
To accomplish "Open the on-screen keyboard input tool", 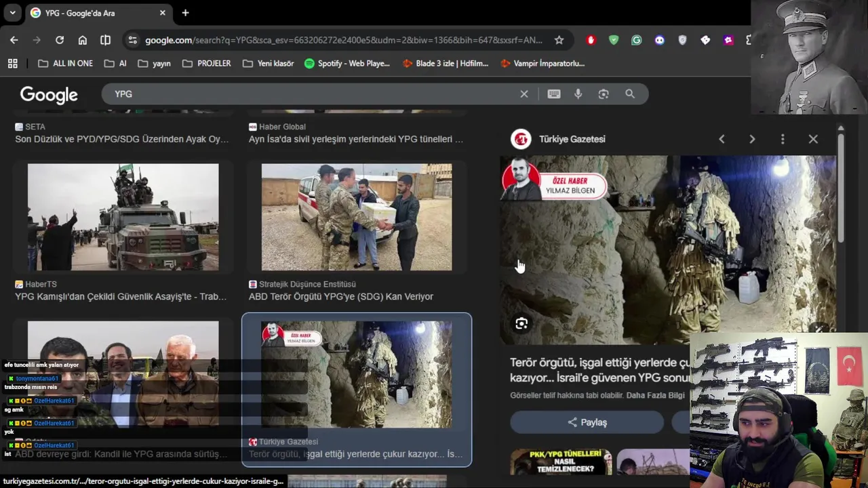I will (554, 94).
